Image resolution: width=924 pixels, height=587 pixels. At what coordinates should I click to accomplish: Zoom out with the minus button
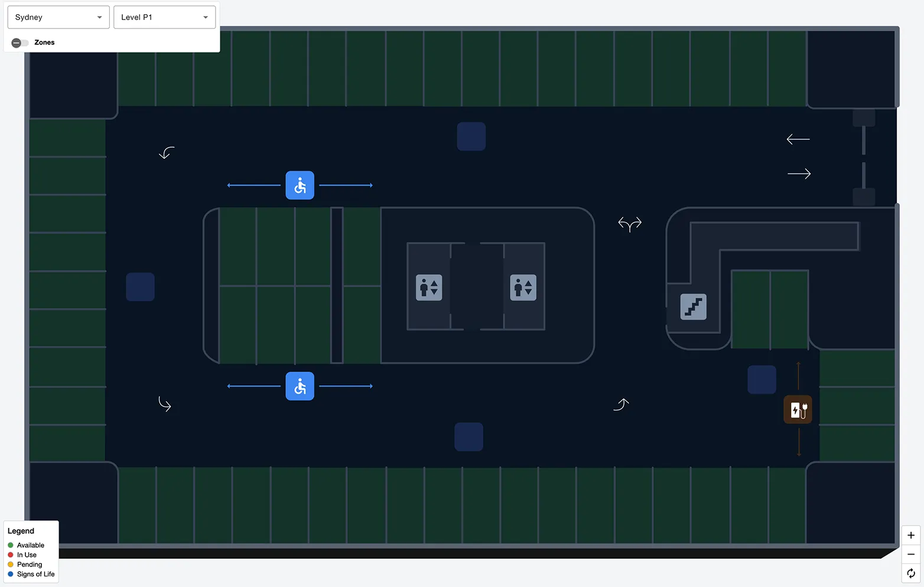[911, 554]
